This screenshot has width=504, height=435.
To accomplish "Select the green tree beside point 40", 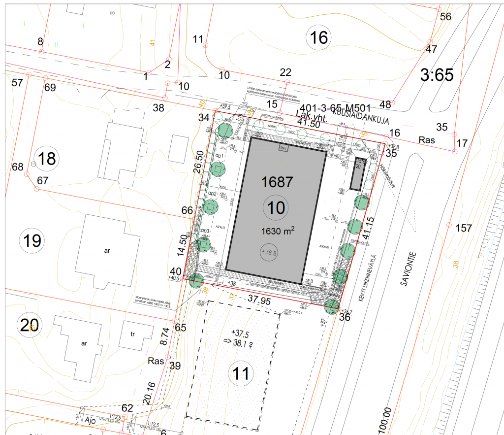I will (196, 280).
